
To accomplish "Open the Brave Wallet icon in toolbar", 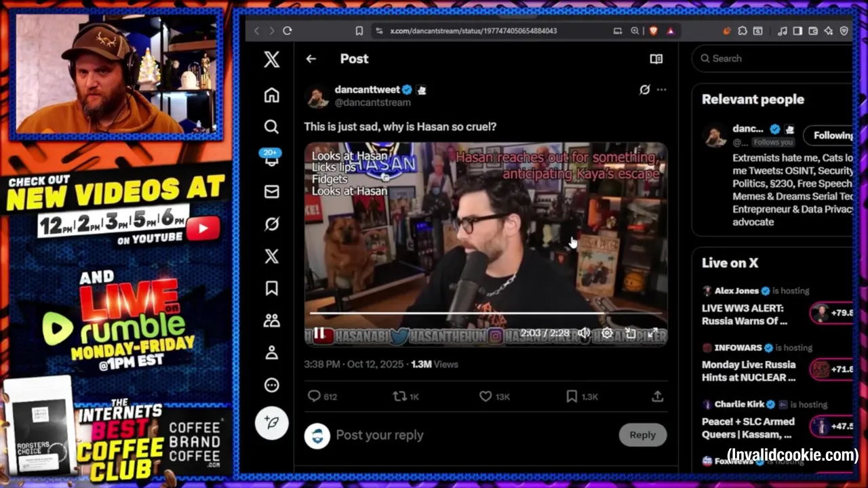I will tap(813, 30).
